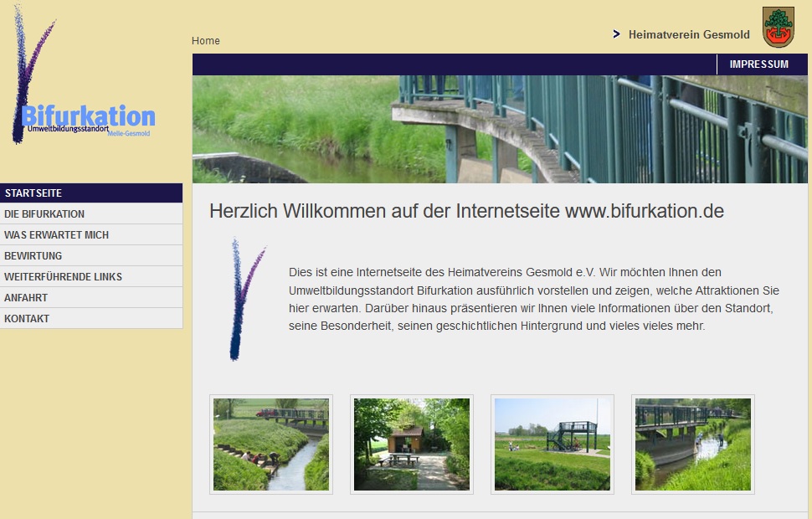
Task: Open Was erwartet mich menu item
Action: point(91,234)
